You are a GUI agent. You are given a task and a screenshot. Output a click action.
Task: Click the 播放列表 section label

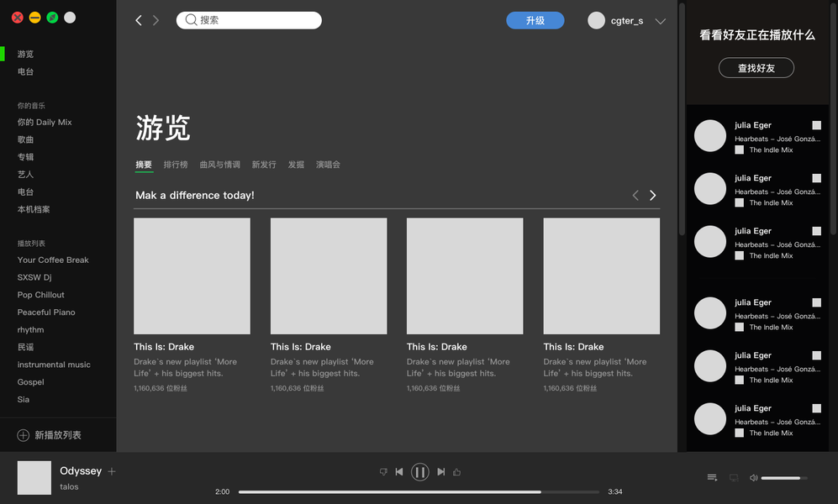point(31,244)
